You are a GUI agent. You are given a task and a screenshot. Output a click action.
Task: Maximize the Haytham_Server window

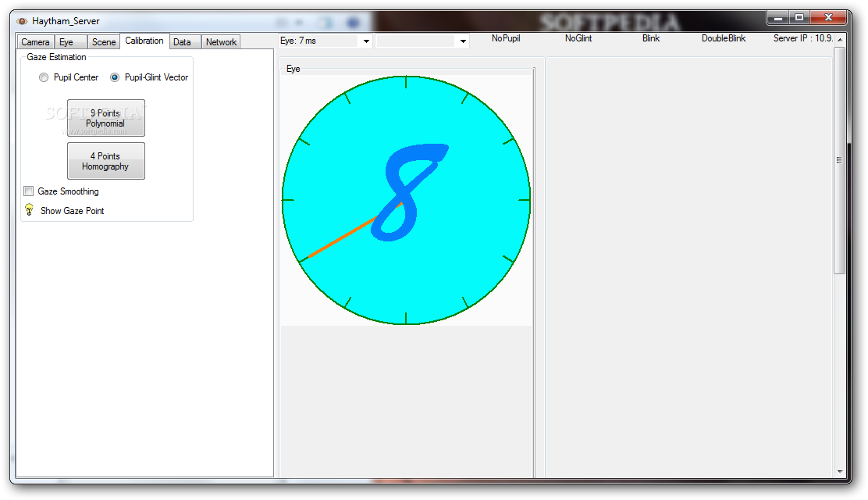pos(799,18)
